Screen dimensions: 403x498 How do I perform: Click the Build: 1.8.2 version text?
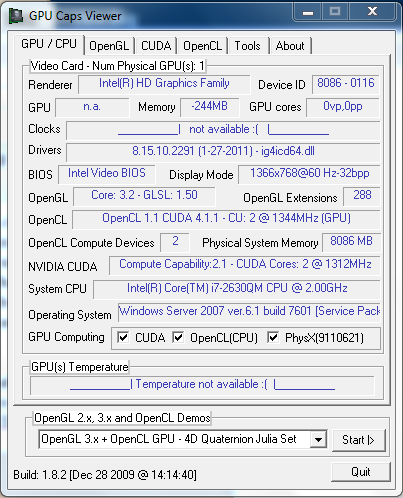pyautogui.click(x=105, y=475)
